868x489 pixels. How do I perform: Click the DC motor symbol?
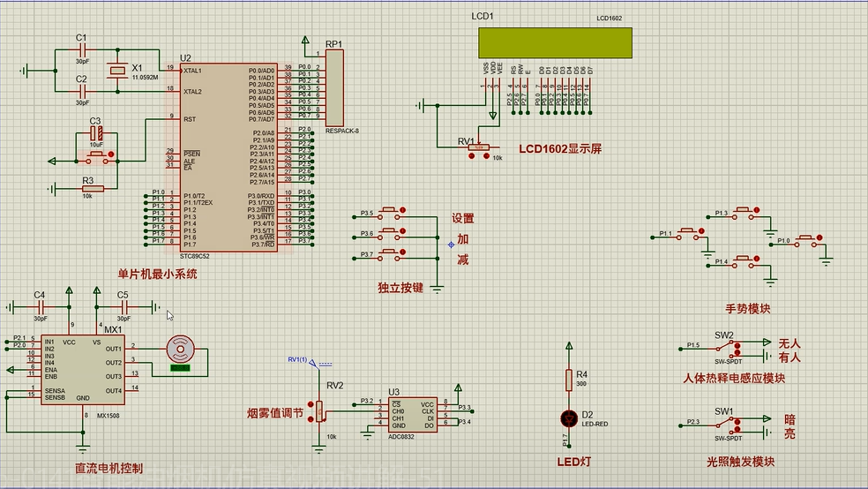(180, 349)
